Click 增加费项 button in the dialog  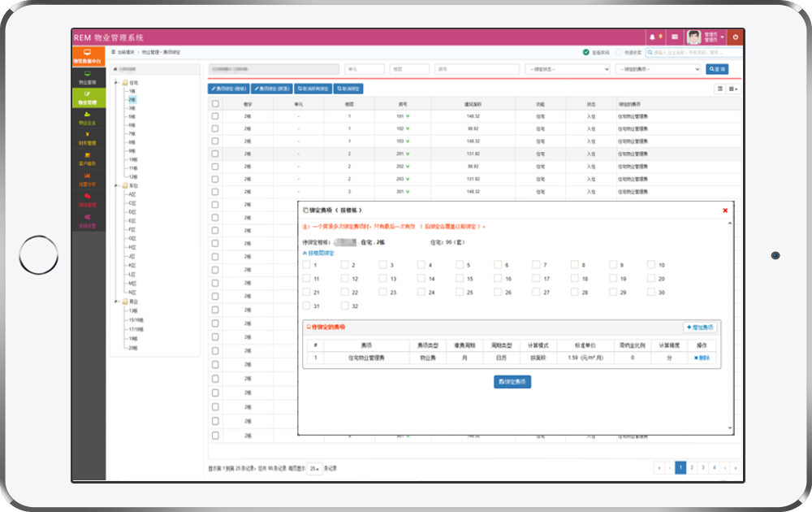[700, 327]
